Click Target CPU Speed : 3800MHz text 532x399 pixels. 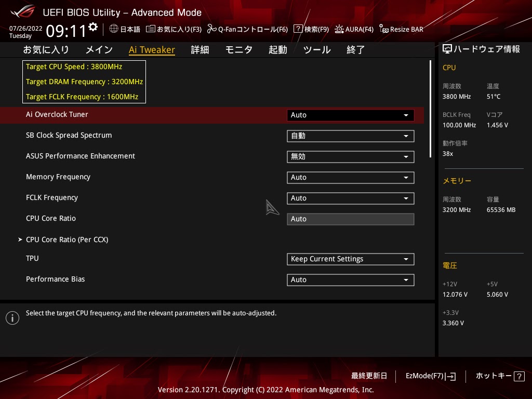pos(74,67)
